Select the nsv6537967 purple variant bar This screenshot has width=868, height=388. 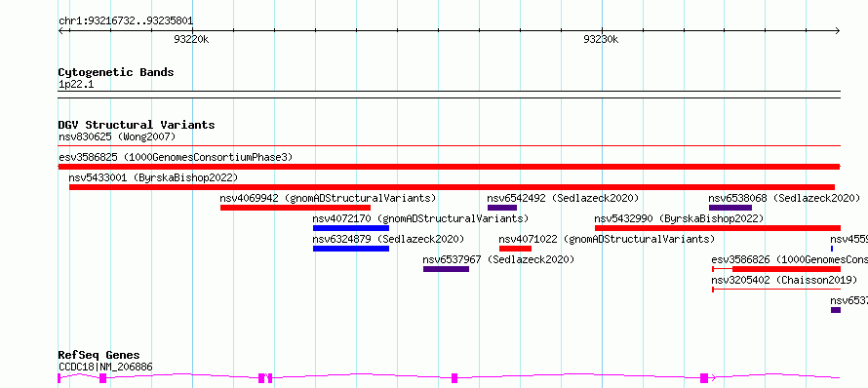[x=446, y=269]
